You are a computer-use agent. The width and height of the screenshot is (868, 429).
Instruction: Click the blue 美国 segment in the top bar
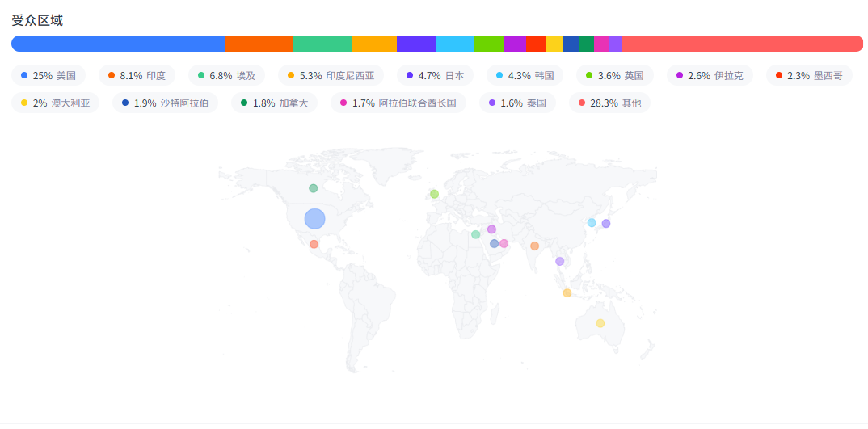(118, 44)
